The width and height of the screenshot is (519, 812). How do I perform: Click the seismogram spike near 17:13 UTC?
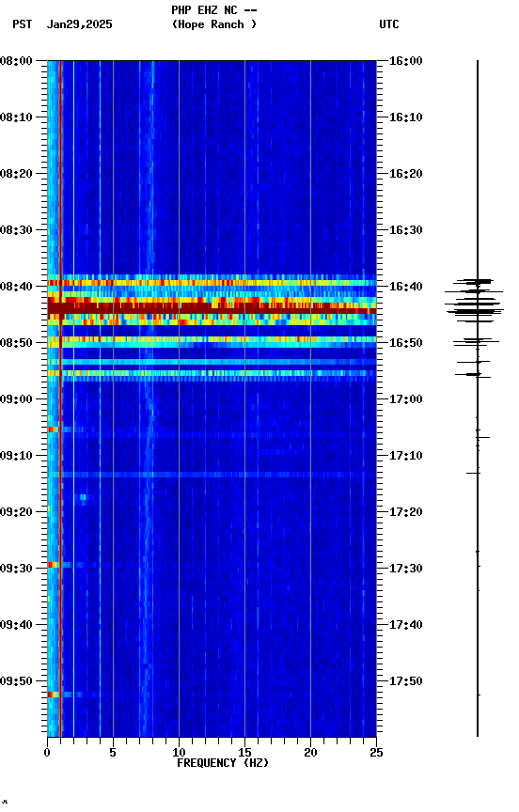coord(473,473)
